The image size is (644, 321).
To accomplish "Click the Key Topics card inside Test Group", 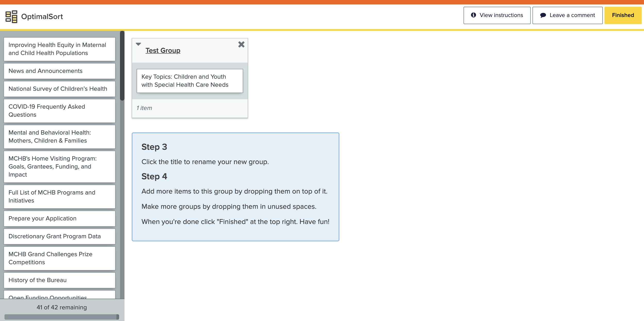I will point(190,81).
